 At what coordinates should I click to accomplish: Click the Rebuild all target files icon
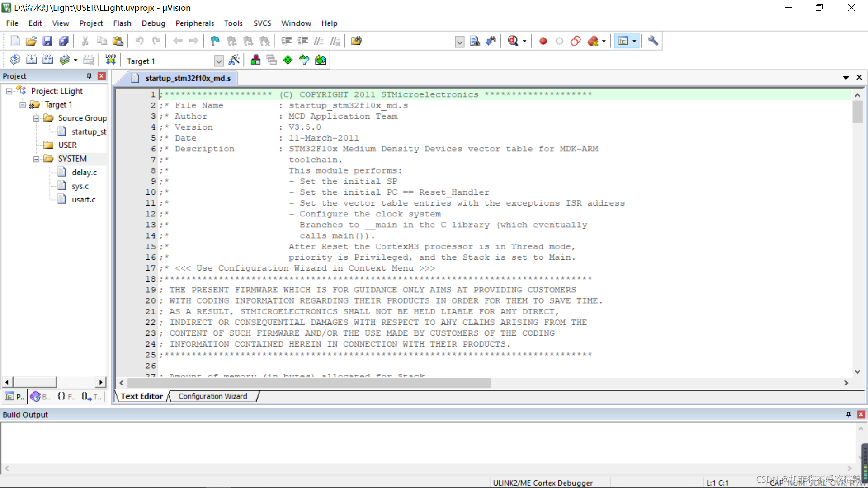(x=47, y=60)
